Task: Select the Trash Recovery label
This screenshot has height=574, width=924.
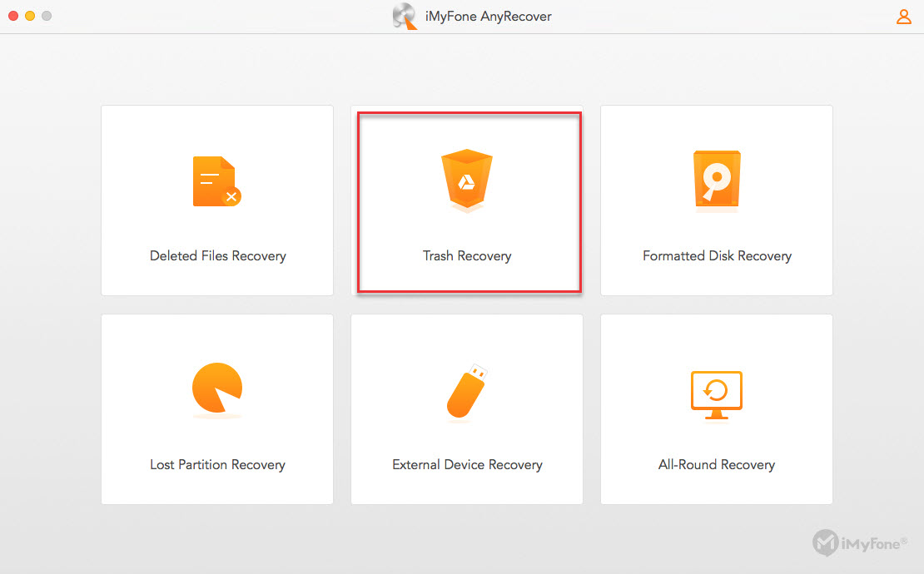Action: [x=467, y=256]
